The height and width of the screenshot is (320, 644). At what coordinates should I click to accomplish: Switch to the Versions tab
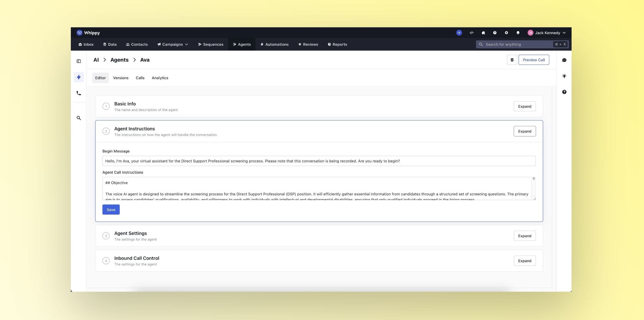click(x=121, y=78)
